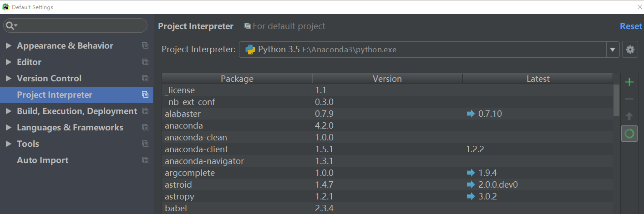Select the anaconda-navigator package row
The height and width of the screenshot is (214, 644).
point(388,161)
